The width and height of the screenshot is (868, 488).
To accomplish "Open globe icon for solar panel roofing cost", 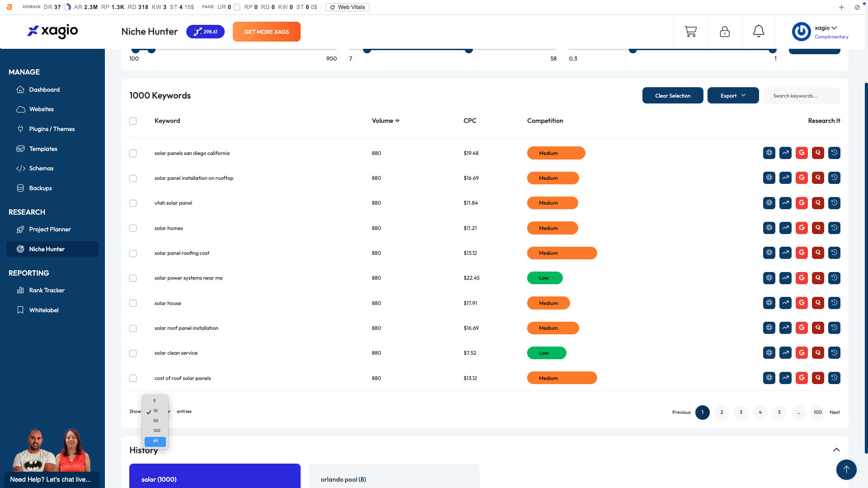I will coord(769,253).
